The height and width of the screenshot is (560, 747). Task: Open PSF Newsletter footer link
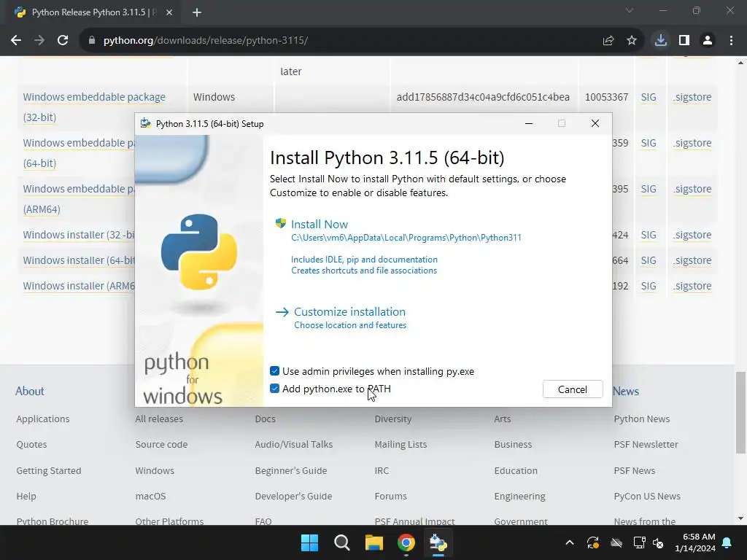click(646, 444)
